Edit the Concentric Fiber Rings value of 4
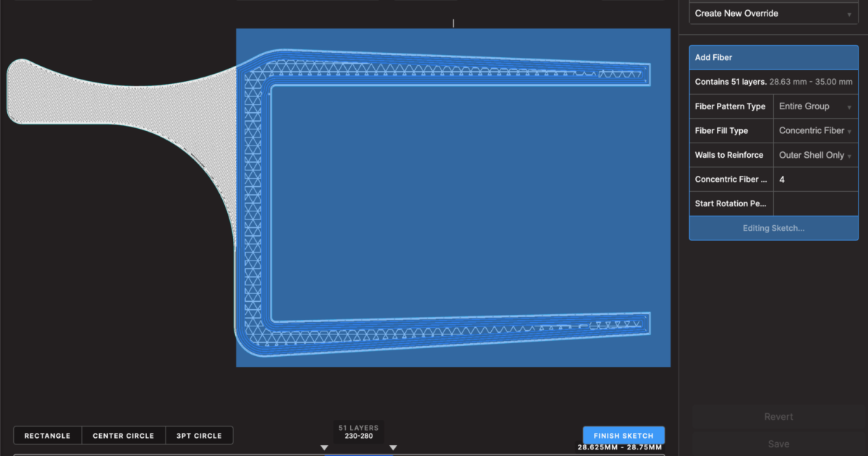 pyautogui.click(x=815, y=179)
